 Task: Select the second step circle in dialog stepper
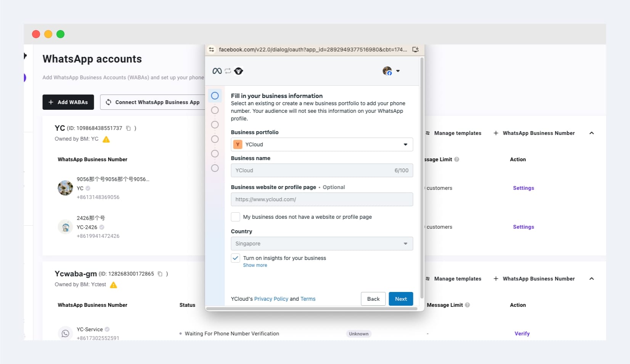point(215,110)
